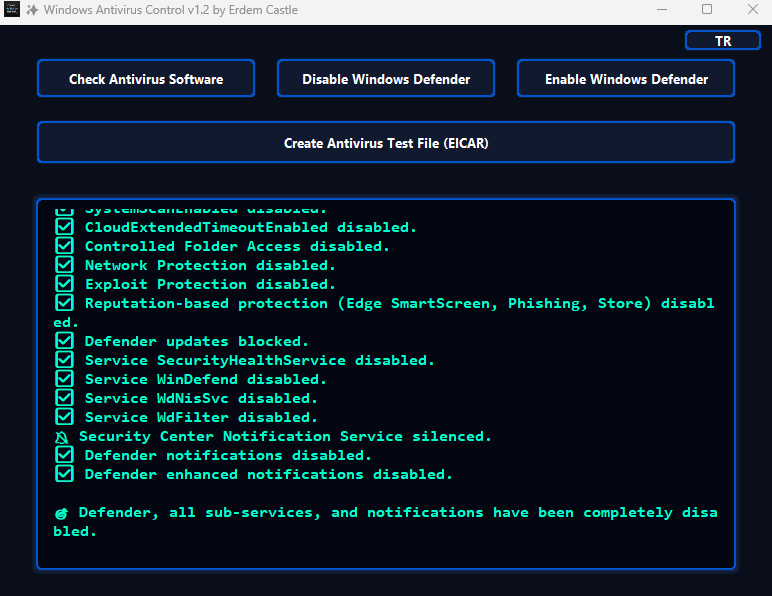Select text 'Defender updates blocked.'

pos(196,341)
